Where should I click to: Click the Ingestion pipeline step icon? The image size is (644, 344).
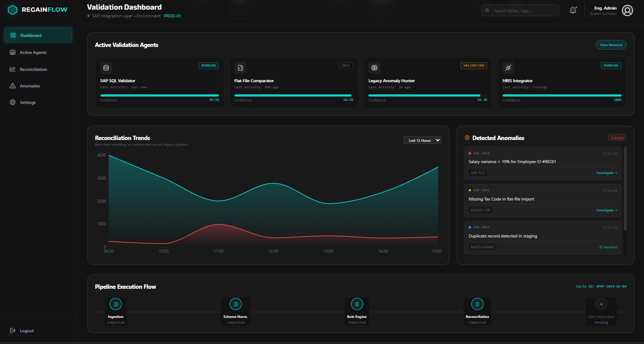point(116,304)
